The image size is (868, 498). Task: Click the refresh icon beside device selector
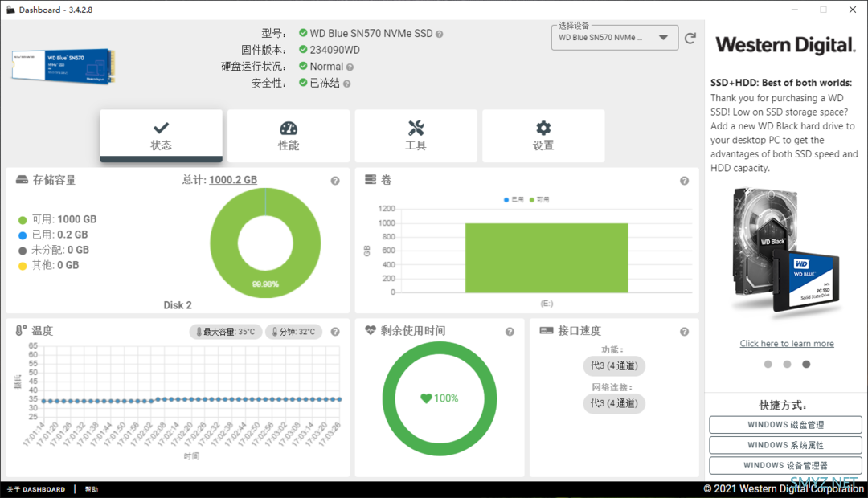pyautogui.click(x=690, y=39)
